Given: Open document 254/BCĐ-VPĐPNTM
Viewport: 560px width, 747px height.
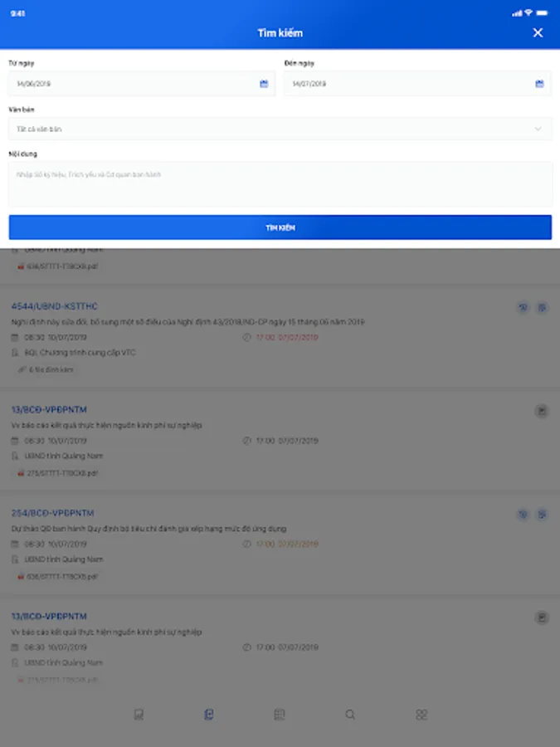Looking at the screenshot, I should tap(52, 513).
